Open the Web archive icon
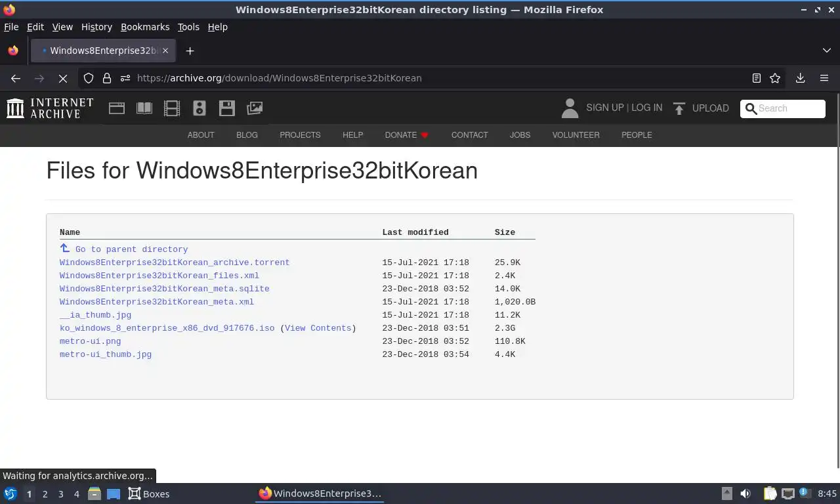Image resolution: width=840 pixels, height=504 pixels. [117, 108]
